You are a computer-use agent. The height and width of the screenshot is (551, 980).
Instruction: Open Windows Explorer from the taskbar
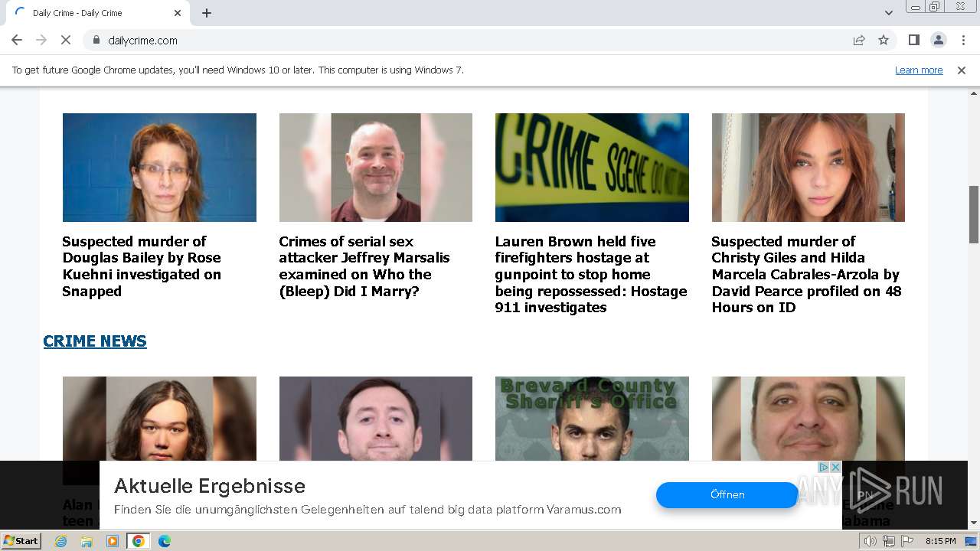pos(87,541)
